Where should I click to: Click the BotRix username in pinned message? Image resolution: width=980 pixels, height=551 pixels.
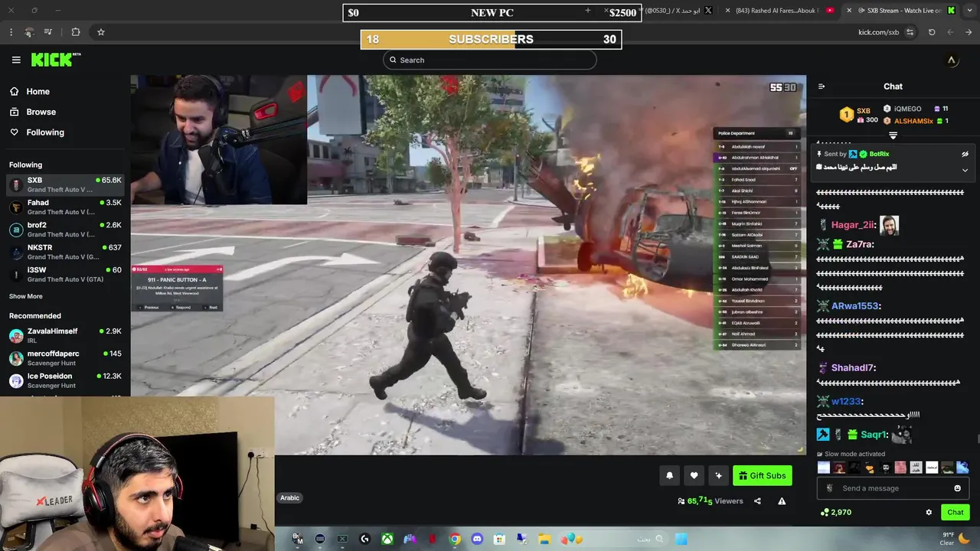click(x=879, y=154)
